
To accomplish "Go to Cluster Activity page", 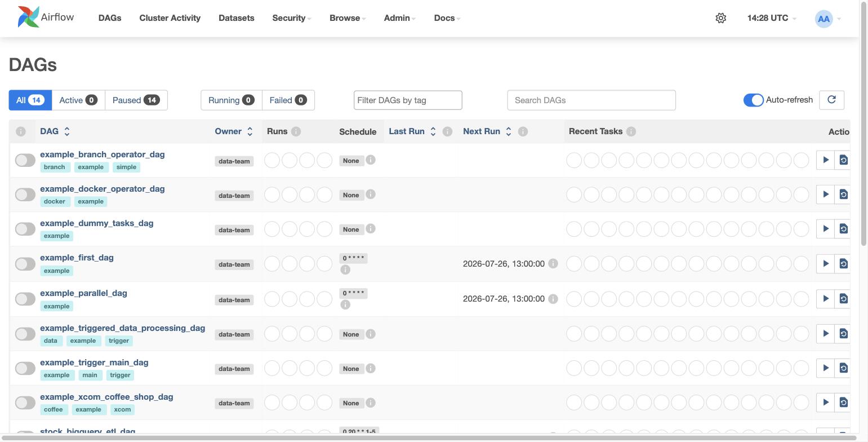I will pyautogui.click(x=170, y=18).
